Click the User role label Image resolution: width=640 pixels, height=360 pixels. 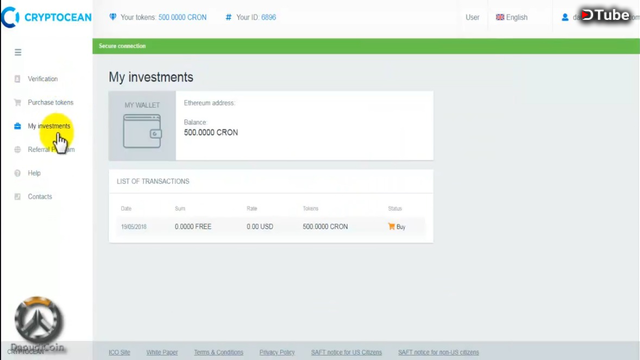coord(472,17)
